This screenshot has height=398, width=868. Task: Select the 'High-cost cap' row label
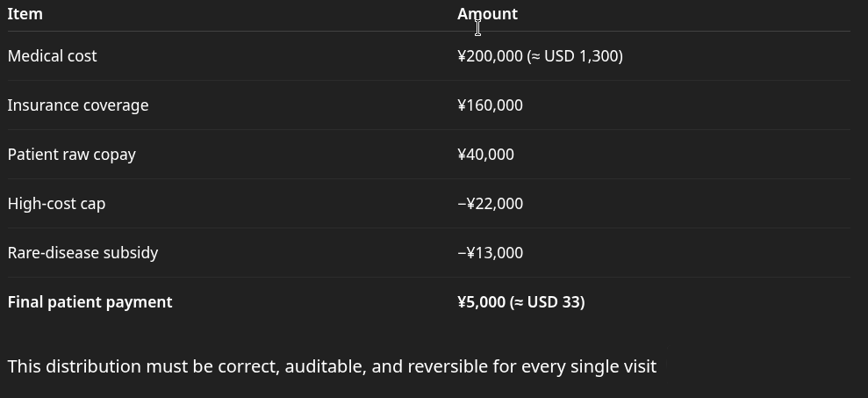pyautogui.click(x=56, y=204)
